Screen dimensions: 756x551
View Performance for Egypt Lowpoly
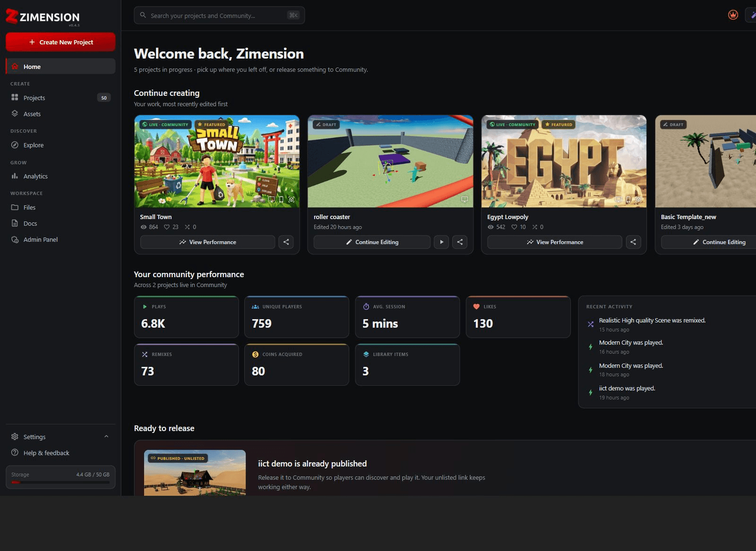click(555, 242)
